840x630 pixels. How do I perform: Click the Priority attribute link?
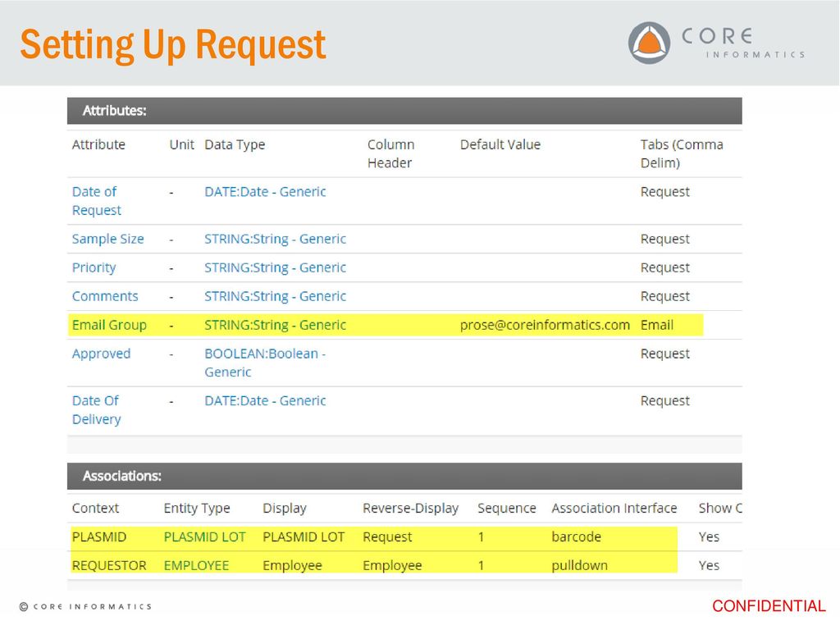point(94,268)
